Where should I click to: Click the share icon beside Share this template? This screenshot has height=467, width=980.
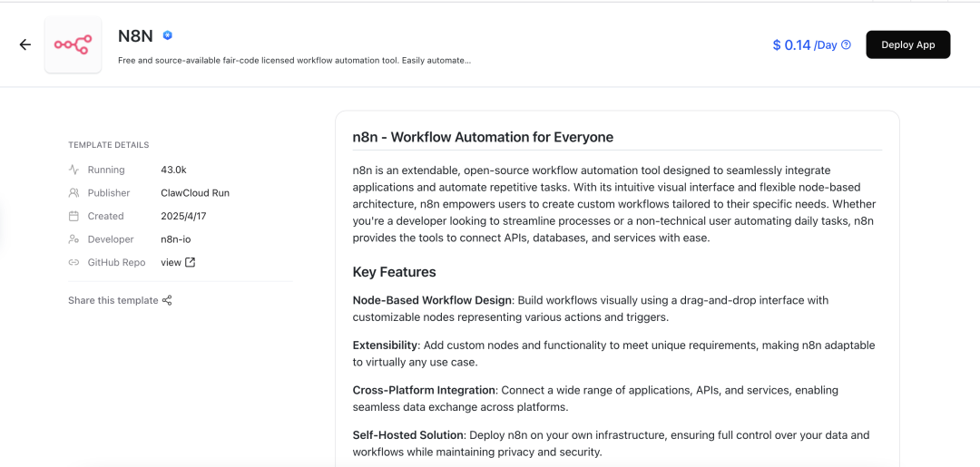click(167, 300)
